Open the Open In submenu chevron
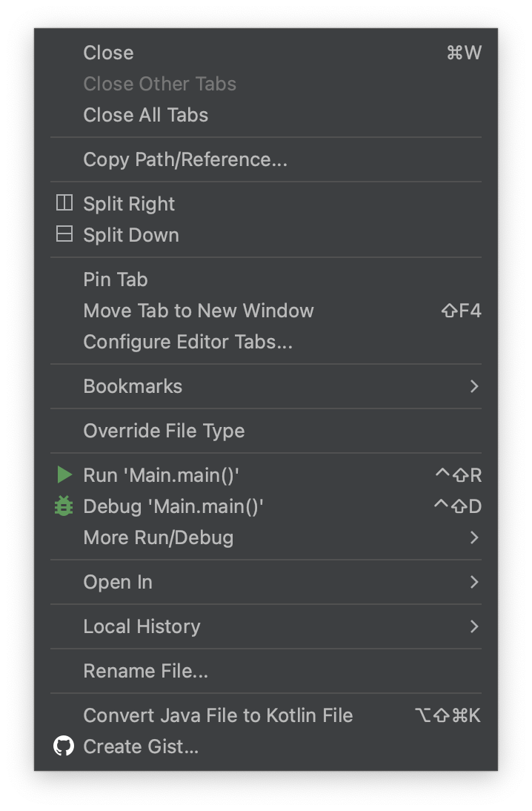 474,582
